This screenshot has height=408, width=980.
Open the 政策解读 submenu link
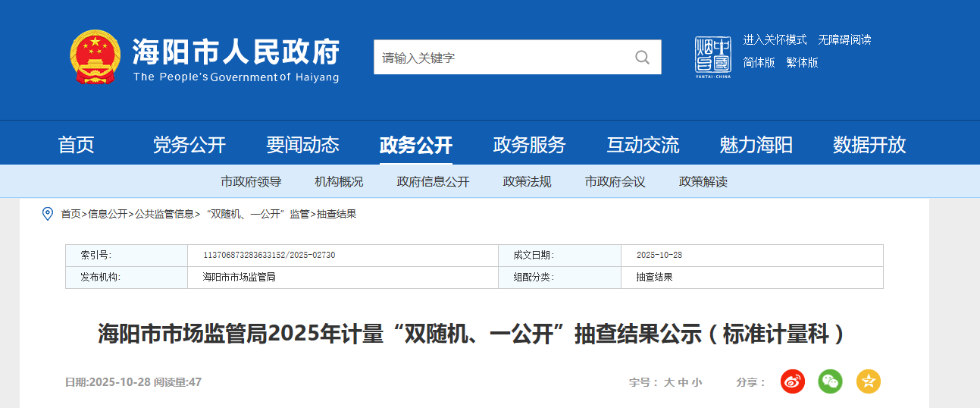pyautogui.click(x=703, y=182)
